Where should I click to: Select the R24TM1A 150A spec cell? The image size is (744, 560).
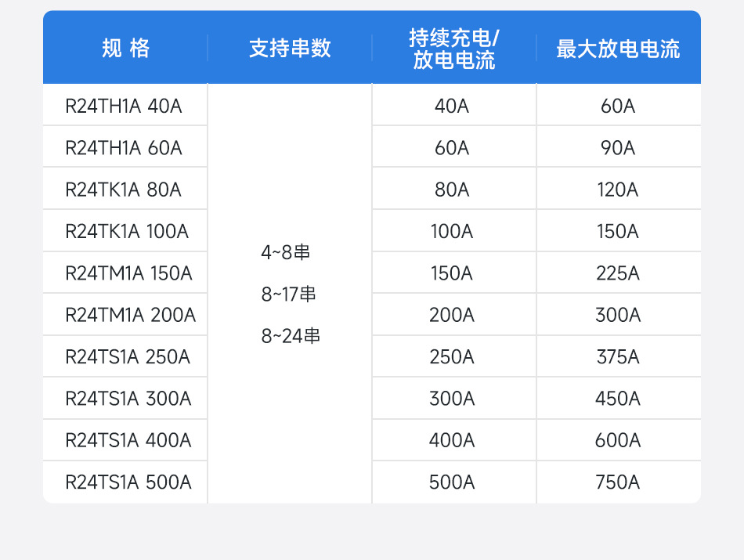[x=128, y=273]
